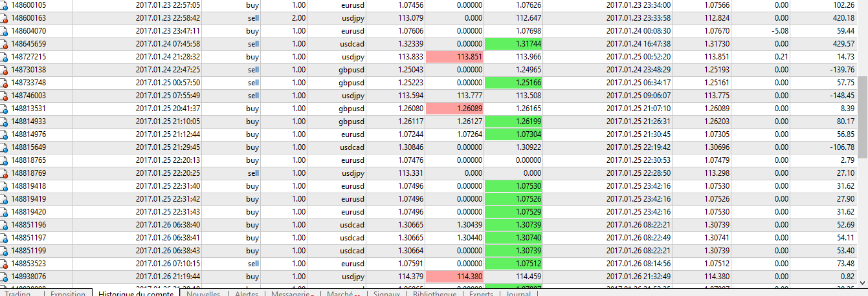
Task: Click open time 2017.01.24 07:45:58
Action: [168, 44]
